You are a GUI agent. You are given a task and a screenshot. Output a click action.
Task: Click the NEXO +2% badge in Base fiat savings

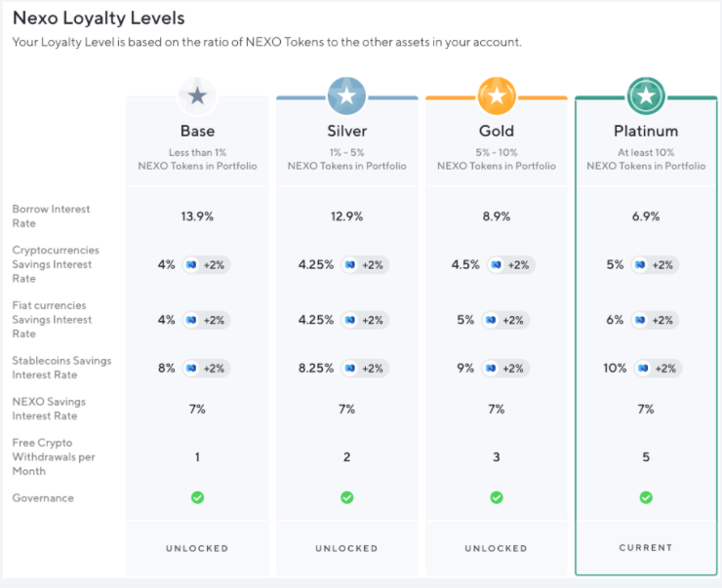(x=206, y=320)
